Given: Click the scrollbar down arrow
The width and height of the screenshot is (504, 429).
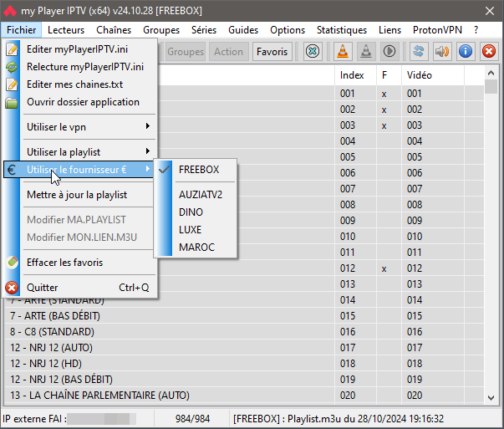Looking at the screenshot, I should click(491, 398).
